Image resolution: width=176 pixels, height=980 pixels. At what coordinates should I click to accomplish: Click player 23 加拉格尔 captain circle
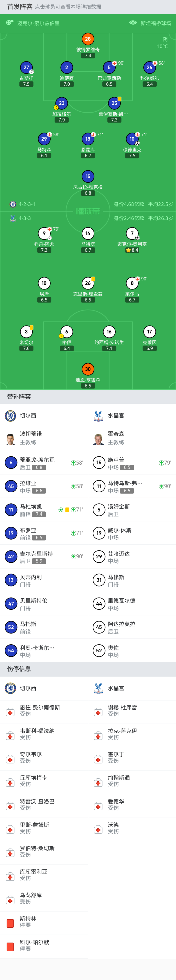pos(62,103)
